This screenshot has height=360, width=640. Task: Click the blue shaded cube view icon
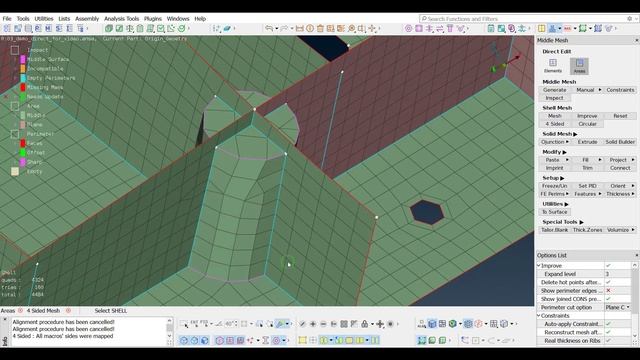[432, 324]
